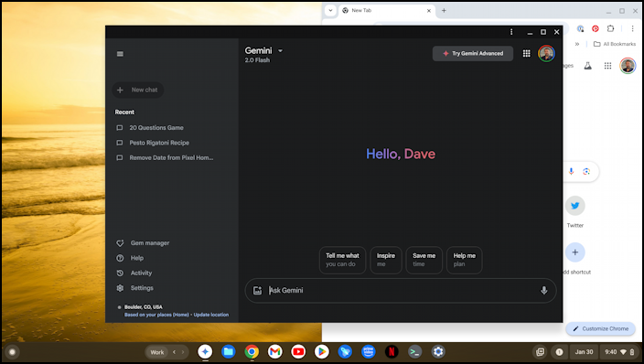
Task: Expand the bookmarks overflow chevron
Action: click(x=577, y=44)
